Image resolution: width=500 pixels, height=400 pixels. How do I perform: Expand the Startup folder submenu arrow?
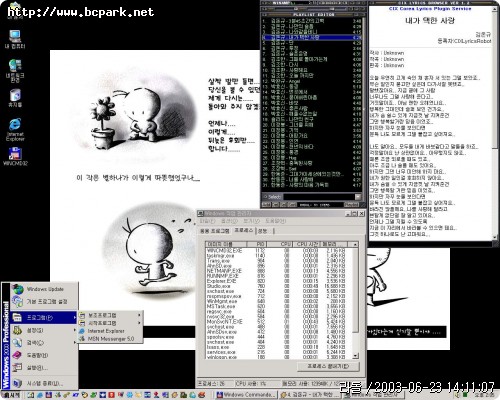click(139, 323)
